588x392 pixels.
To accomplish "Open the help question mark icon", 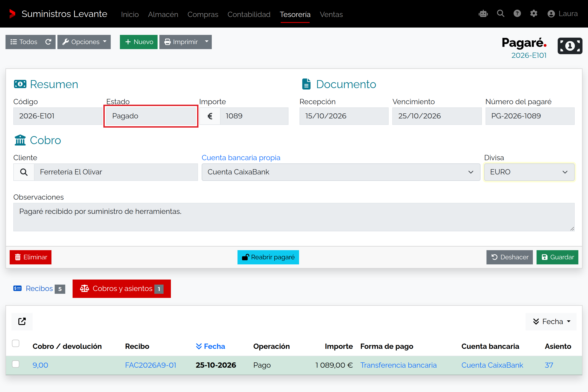I will point(517,14).
